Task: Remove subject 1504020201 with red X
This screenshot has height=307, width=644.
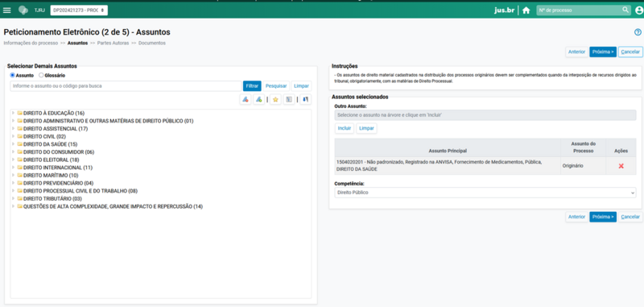Action: 621,166
